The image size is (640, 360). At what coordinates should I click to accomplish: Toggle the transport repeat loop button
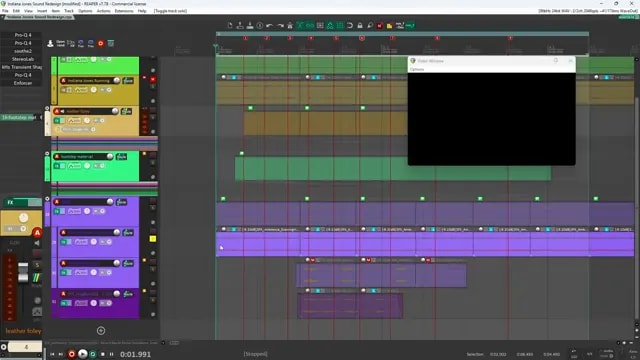click(93, 354)
